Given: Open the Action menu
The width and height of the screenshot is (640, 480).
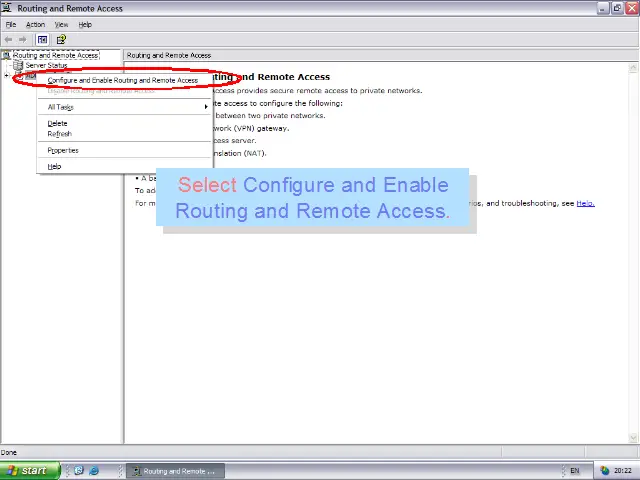Looking at the screenshot, I should (x=36, y=24).
